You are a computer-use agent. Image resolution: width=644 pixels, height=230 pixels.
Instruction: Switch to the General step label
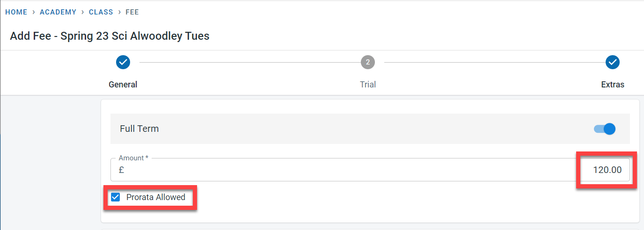click(123, 85)
